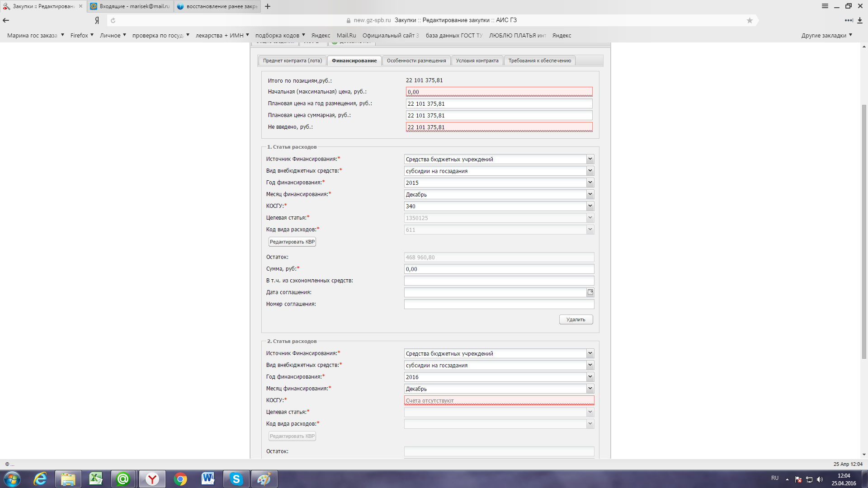Screen dimensions: 868x488
Task: Expand Источник Финансирования dropdown in first section
Action: [590, 159]
